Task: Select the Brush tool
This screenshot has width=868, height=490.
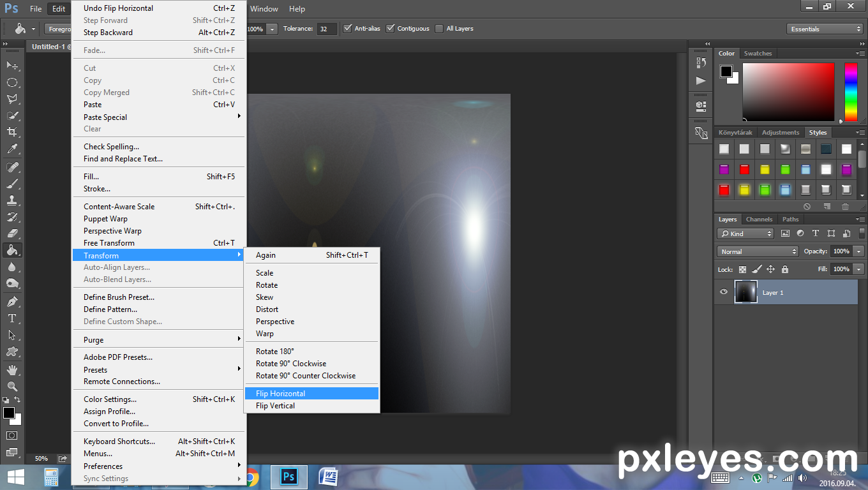Action: [12, 183]
